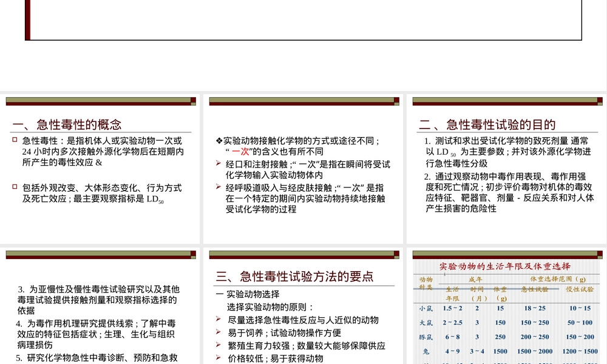The width and height of the screenshot is (607, 364).
Task: Click the cell 10 ~ 15 in 小鼠 row
Action: click(x=580, y=308)
